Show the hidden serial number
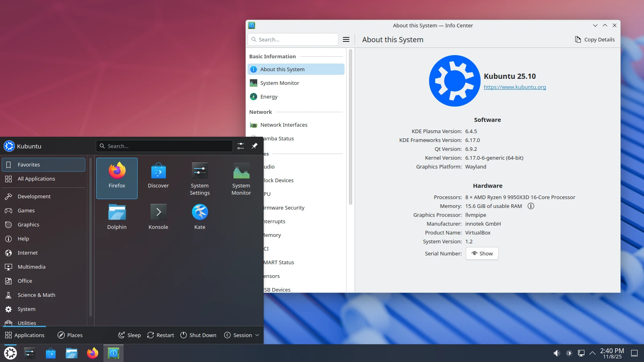The height and width of the screenshot is (362, 644). [x=482, y=253]
